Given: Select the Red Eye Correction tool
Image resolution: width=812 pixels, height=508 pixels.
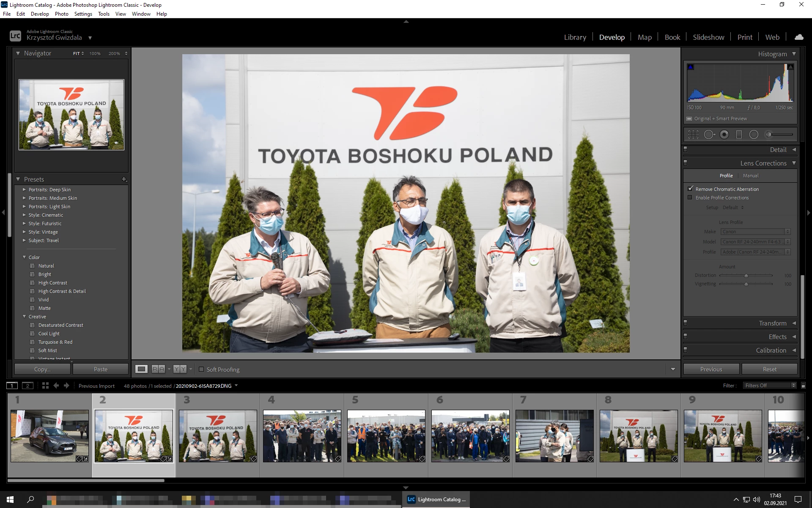Looking at the screenshot, I should (x=724, y=135).
